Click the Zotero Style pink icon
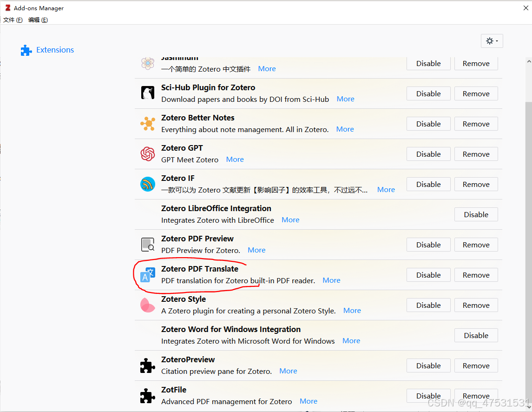Screen dimensions: 532x412 148,305
